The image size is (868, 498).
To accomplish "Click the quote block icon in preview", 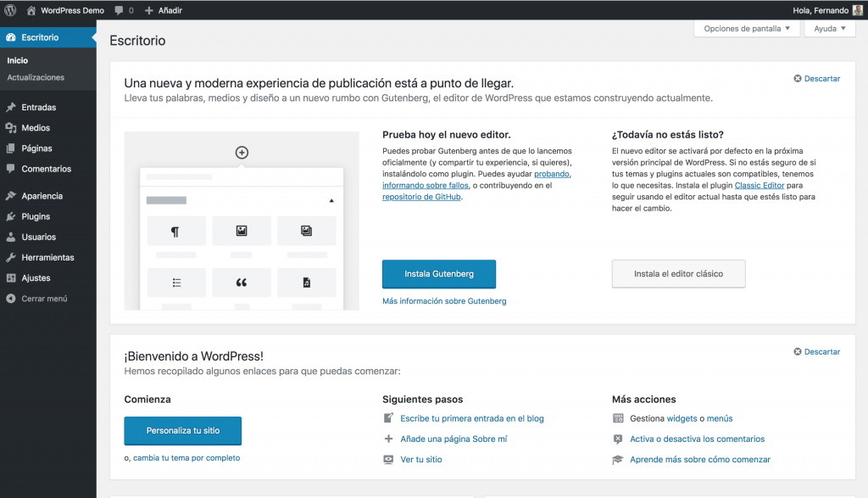I will click(x=242, y=283).
